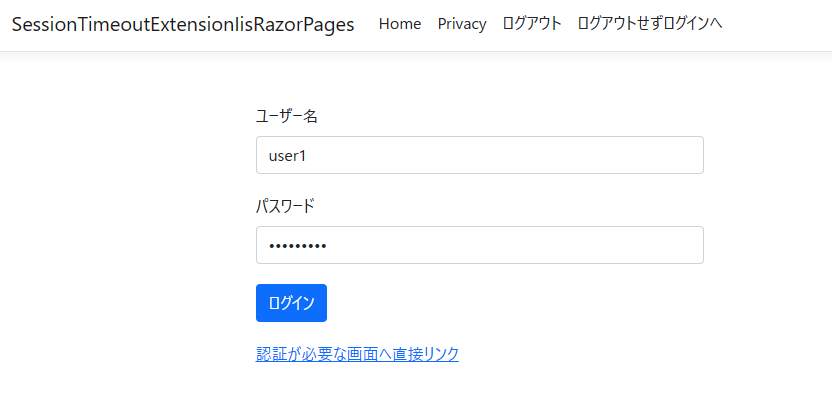
Task: Go to the Privacy page
Action: (x=462, y=24)
